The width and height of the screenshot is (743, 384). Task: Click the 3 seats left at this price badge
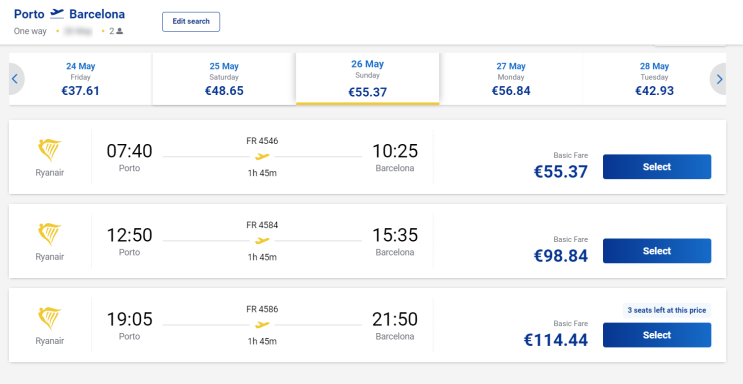tap(667, 311)
